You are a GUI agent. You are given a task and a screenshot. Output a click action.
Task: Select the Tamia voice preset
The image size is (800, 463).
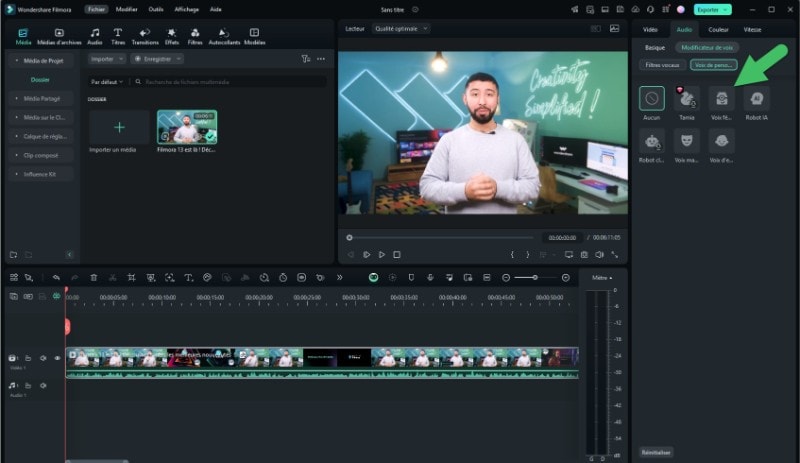687,99
